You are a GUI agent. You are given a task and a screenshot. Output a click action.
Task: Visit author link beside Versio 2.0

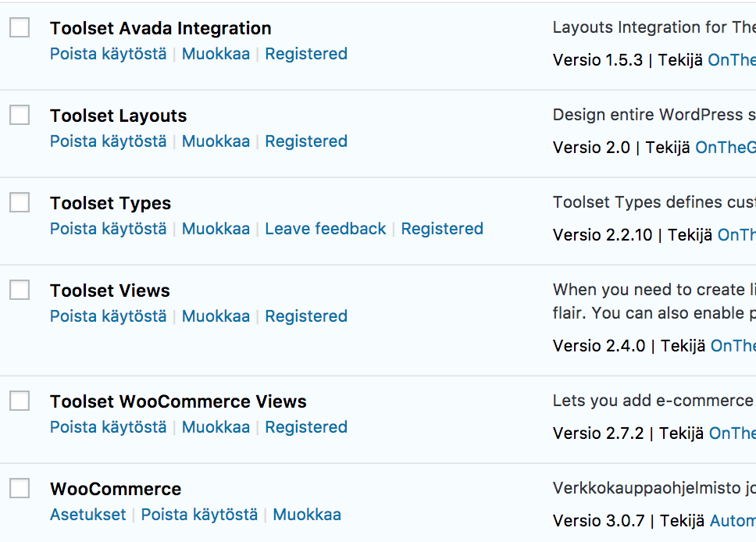coord(725,148)
